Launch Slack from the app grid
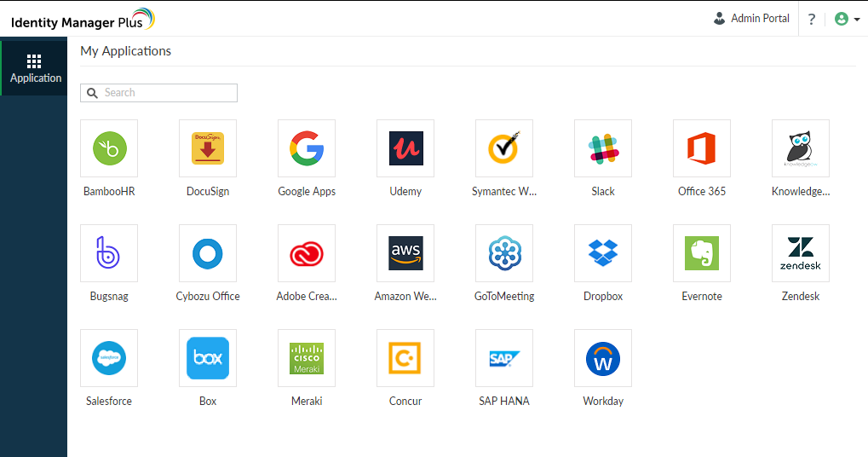This screenshot has height=457, width=868. [x=603, y=148]
